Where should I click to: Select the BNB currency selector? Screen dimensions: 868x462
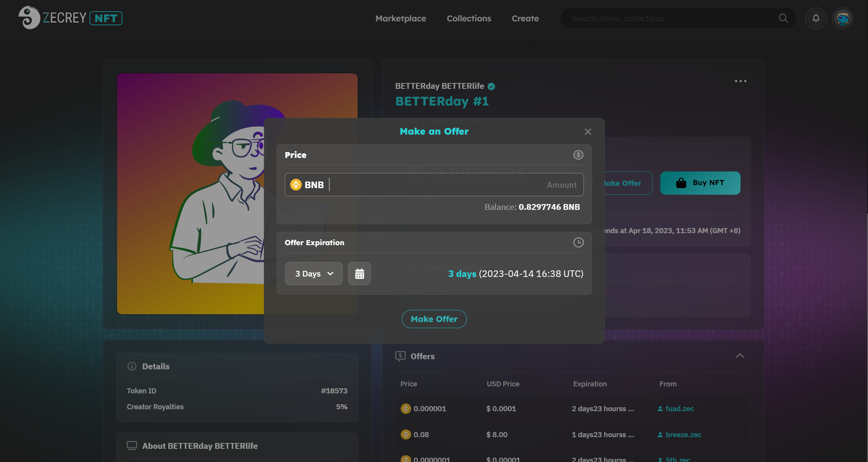click(x=307, y=185)
